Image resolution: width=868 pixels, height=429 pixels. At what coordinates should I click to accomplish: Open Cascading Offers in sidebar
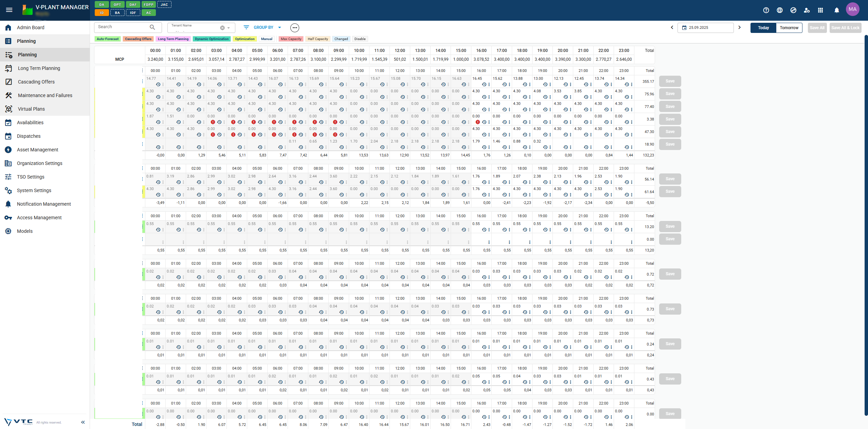tap(36, 82)
